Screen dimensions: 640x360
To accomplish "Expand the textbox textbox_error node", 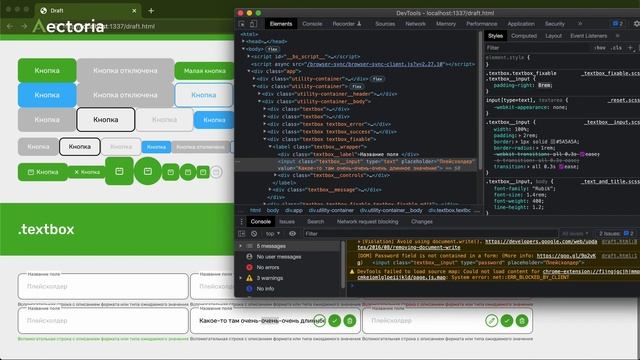I will coord(264,124).
